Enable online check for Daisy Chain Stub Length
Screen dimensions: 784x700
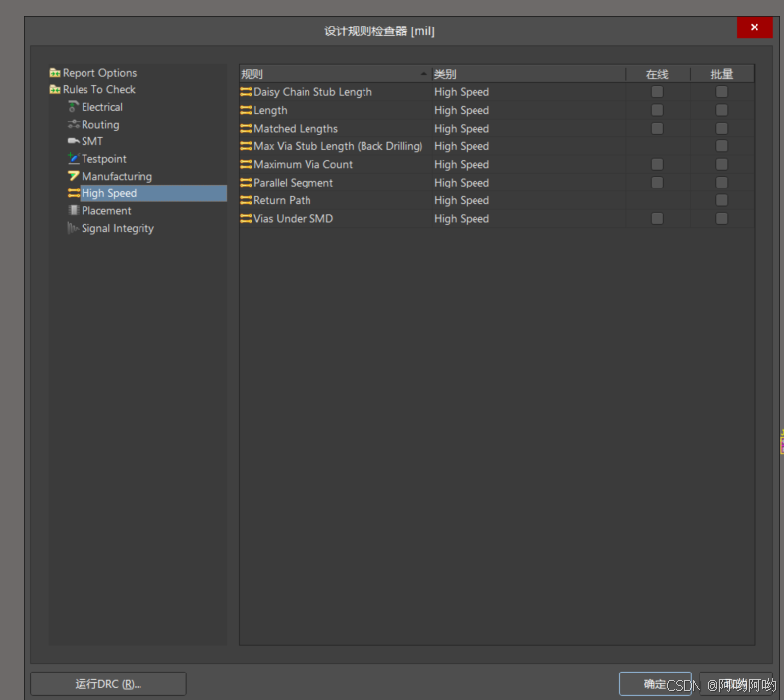657,92
